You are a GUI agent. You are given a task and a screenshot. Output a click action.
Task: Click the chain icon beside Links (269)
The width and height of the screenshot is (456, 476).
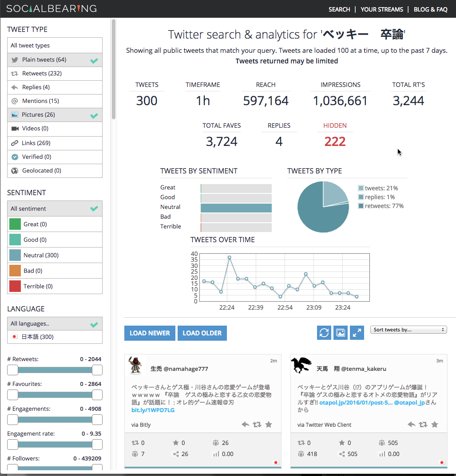point(15,143)
